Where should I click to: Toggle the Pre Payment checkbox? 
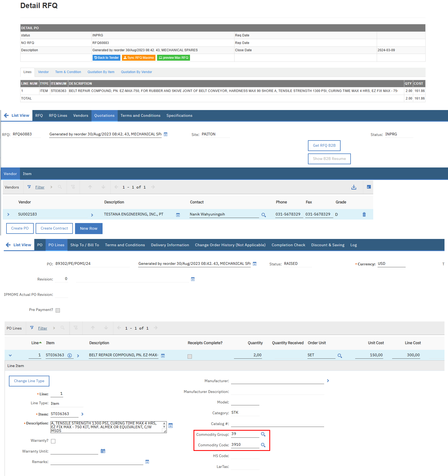pyautogui.click(x=58, y=310)
